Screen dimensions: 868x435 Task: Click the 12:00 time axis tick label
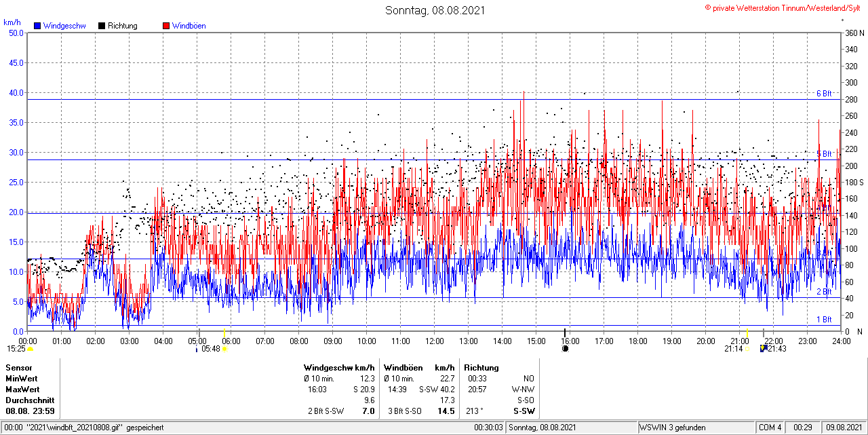pos(435,341)
